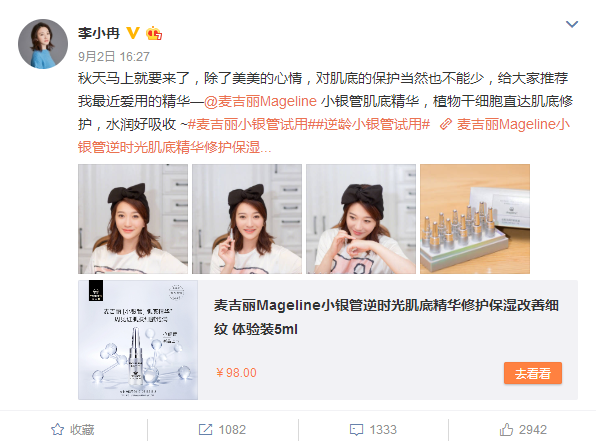
Task: Click 李小冉 profile avatar
Action: [x=43, y=44]
